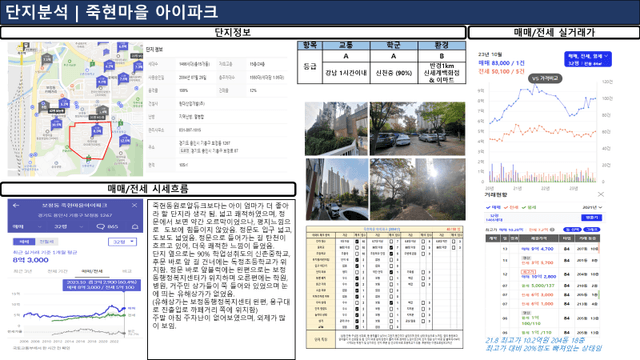Click the vs 가격비교 pill button
This screenshot has width=640, height=360.
(545, 78)
